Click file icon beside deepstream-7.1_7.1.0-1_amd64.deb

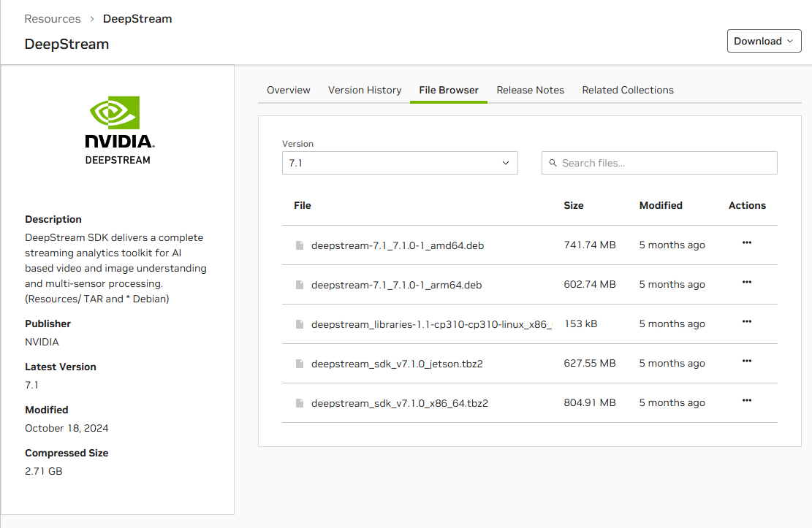(300, 245)
